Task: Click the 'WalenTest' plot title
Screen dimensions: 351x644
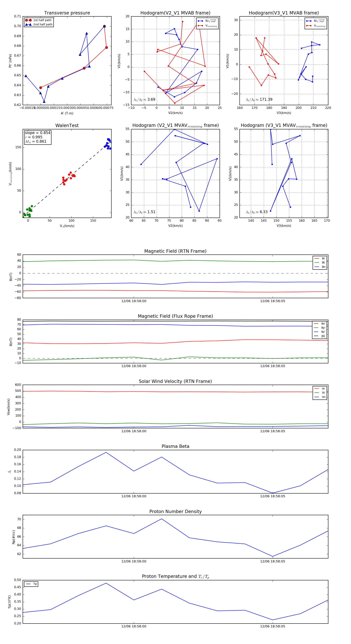Action: tap(67, 125)
